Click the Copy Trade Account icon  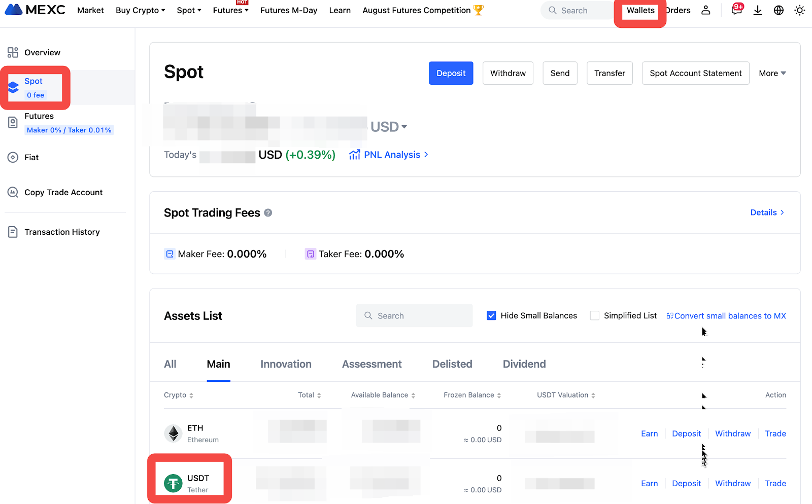tap(13, 192)
